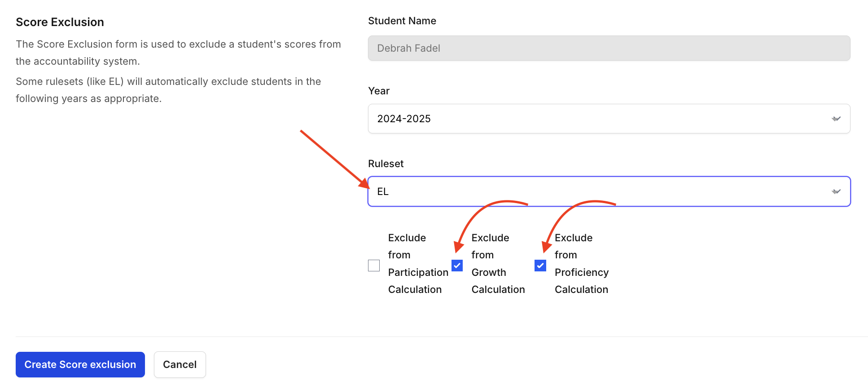
Task: Click the Score Exclusion heading
Action: pyautogui.click(x=60, y=22)
